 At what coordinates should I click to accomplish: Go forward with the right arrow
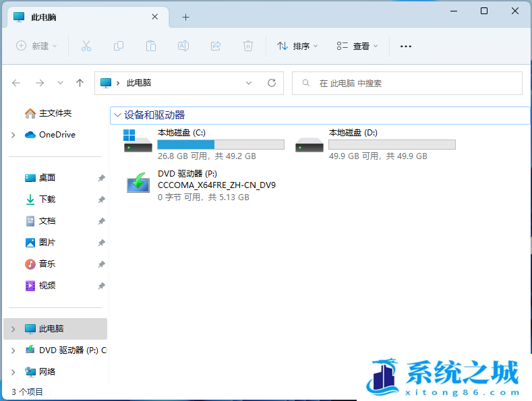[40, 83]
